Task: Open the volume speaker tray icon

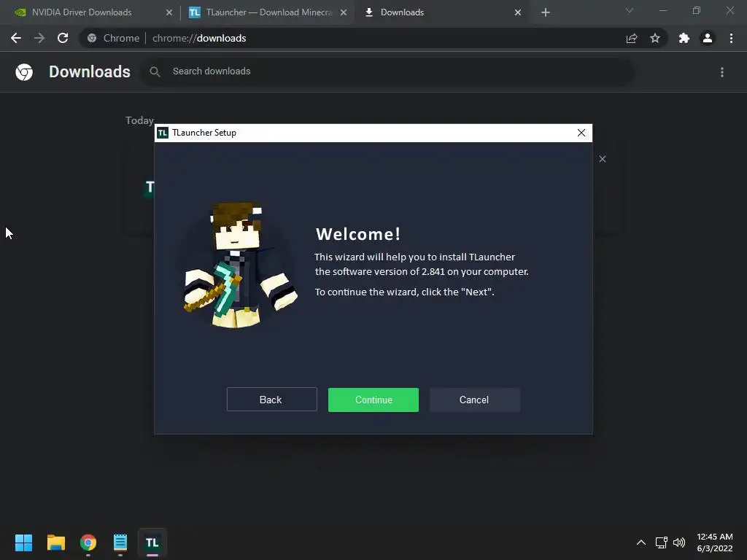Action: 679,542
